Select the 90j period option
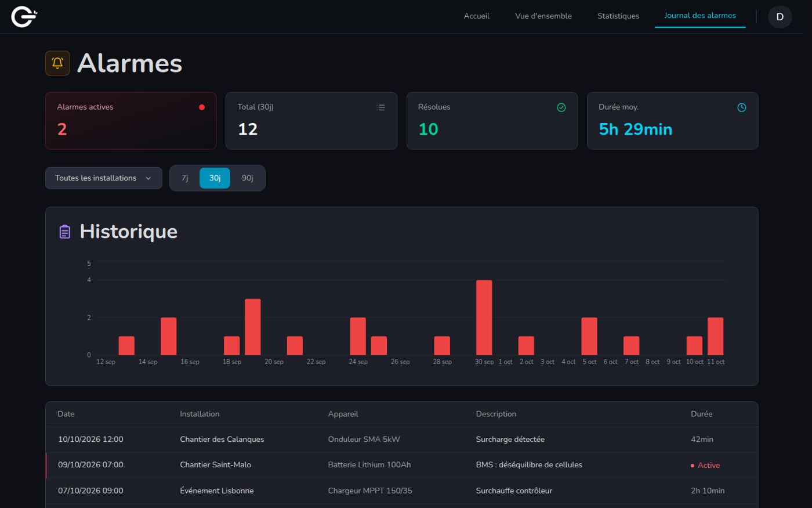 248,178
